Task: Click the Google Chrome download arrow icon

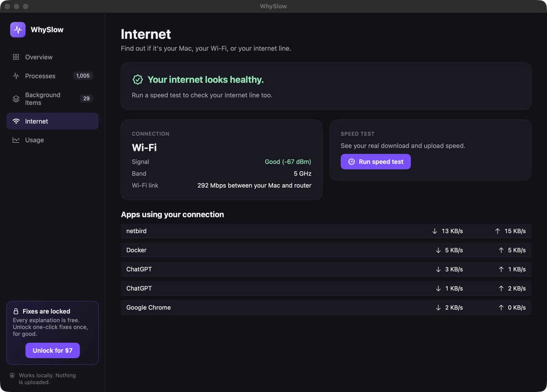Action: tap(438, 308)
